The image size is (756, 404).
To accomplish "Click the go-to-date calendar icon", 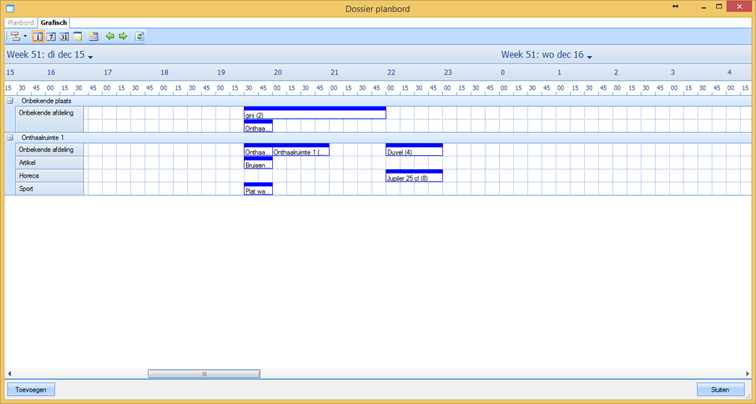I will 93,36.
